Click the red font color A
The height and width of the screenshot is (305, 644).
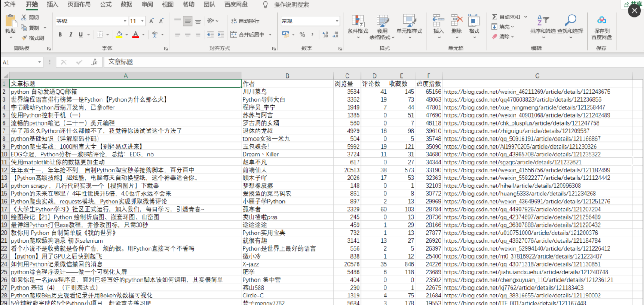pos(136,34)
